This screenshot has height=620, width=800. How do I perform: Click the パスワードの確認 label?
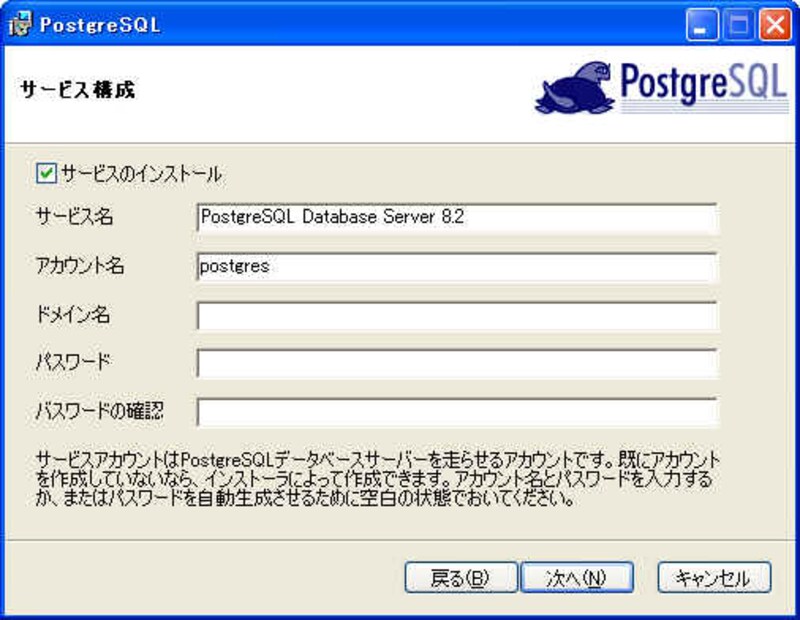pos(100,411)
